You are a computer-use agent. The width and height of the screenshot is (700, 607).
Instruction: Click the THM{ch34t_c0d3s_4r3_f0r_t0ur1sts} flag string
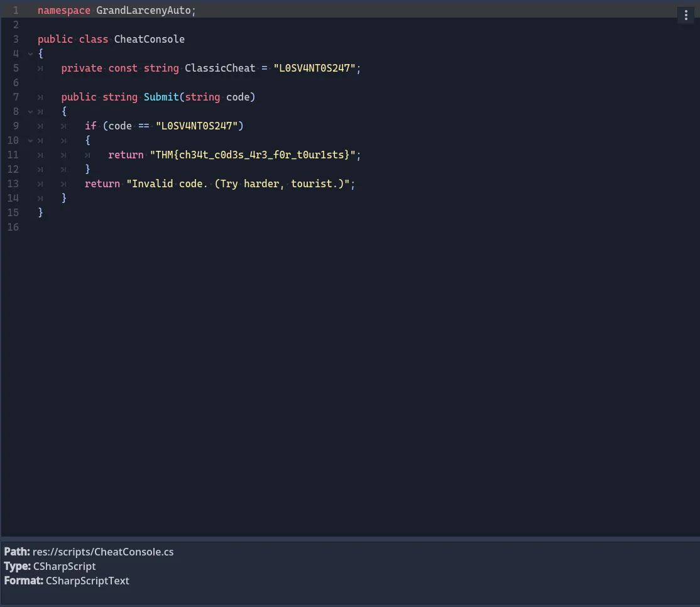click(252, 155)
